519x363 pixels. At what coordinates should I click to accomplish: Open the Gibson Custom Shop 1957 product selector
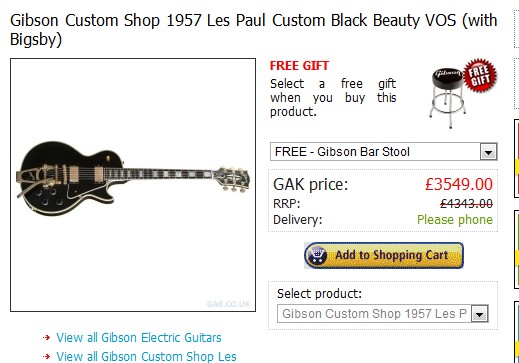[x=383, y=314]
